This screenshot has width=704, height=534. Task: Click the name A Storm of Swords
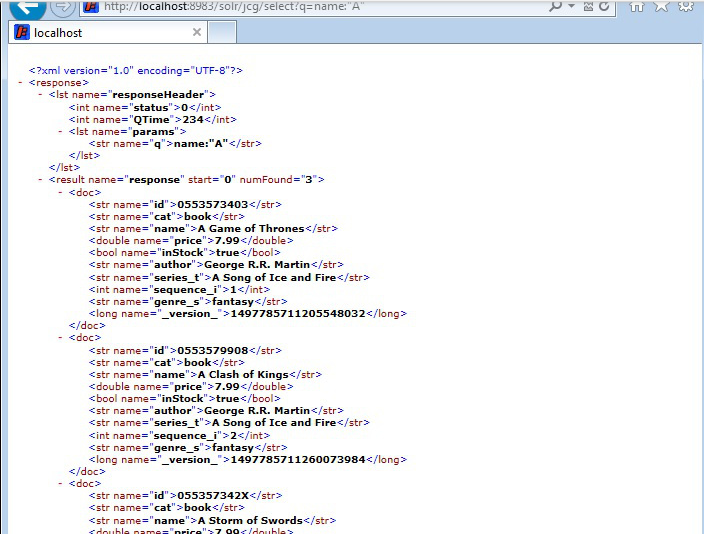[x=251, y=521]
